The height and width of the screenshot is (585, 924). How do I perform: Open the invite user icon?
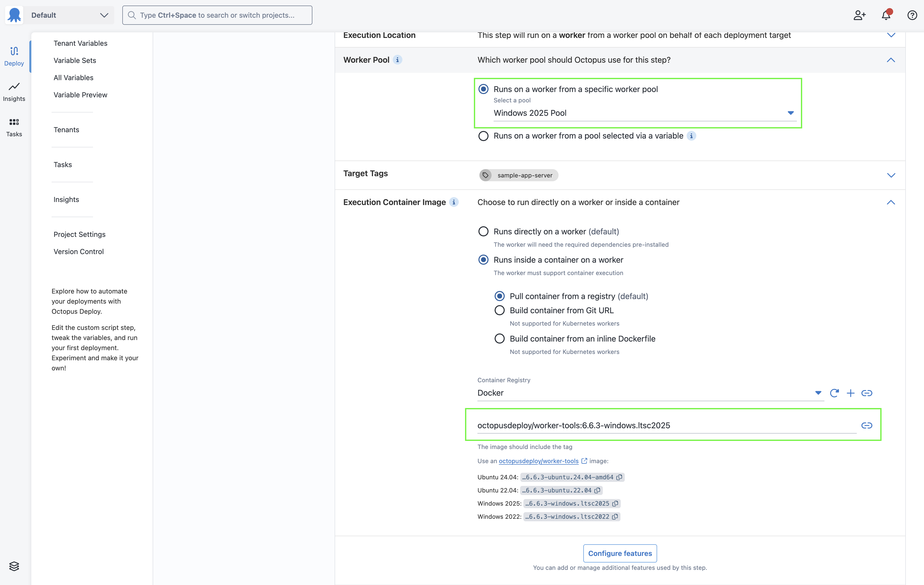click(860, 15)
